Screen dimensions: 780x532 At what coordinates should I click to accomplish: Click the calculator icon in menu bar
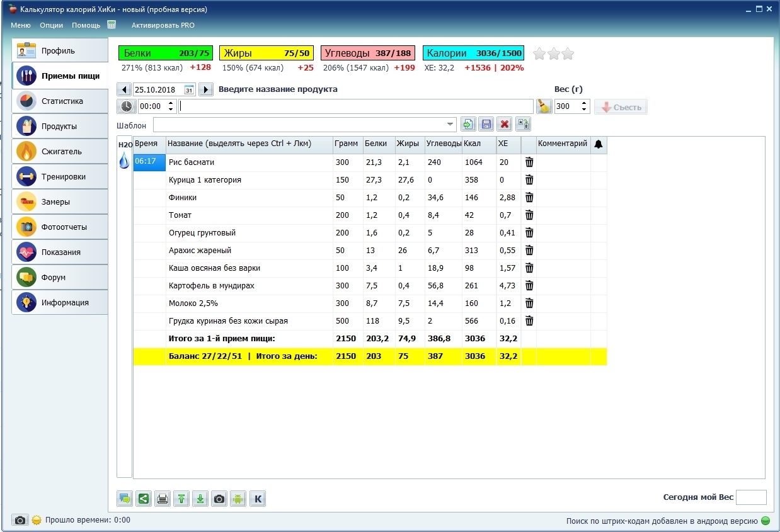[112, 25]
